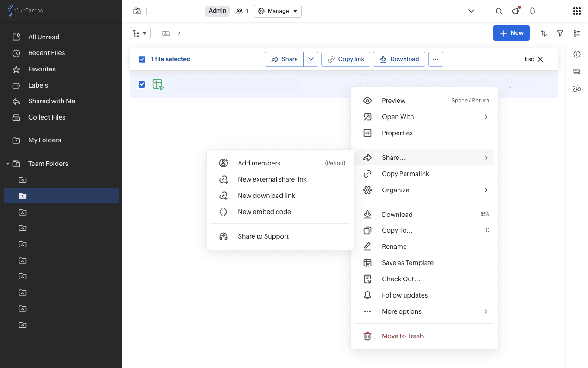Open the Share button dropdown arrow
The image size is (588, 368).
pyautogui.click(x=311, y=59)
